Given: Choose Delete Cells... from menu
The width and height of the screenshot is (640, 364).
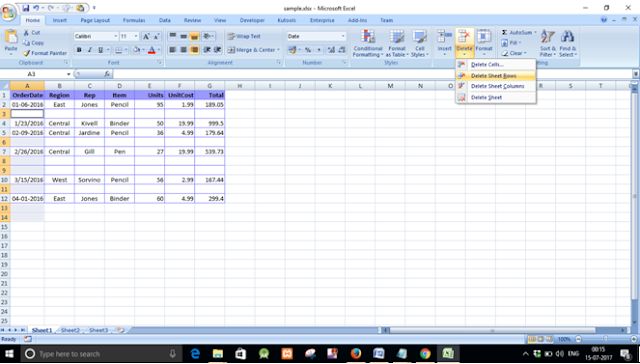Looking at the screenshot, I should pos(496,64).
